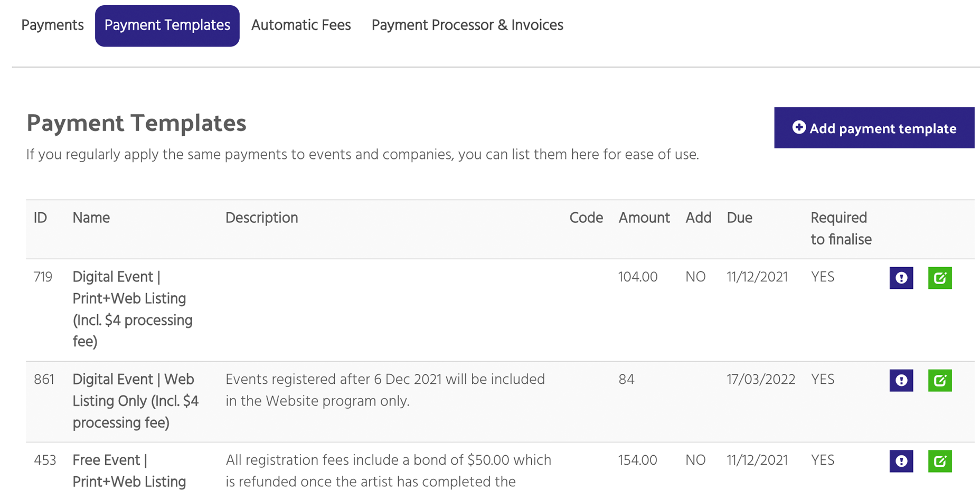
Task: Click the Description column header
Action: point(262,218)
